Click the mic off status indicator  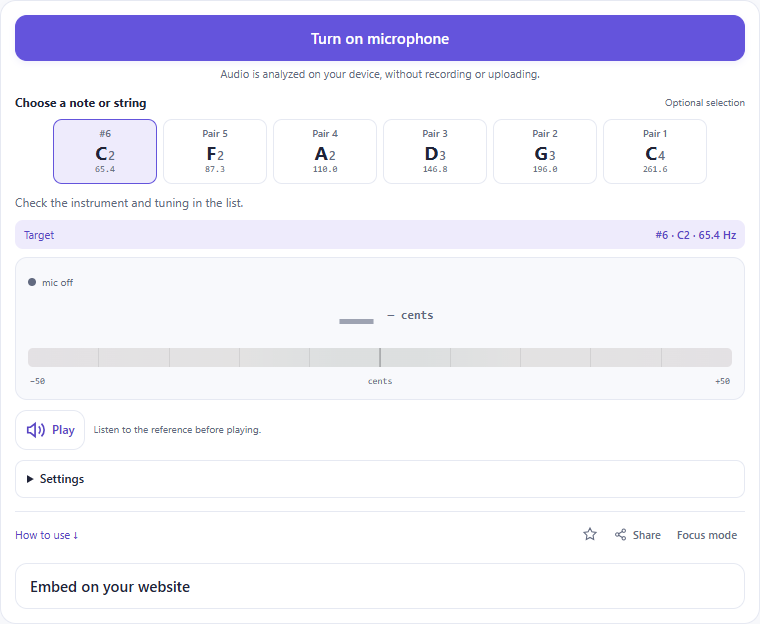point(51,283)
